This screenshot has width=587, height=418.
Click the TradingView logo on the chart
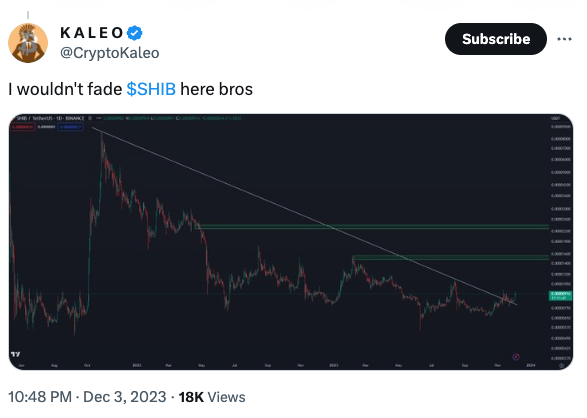click(16, 354)
